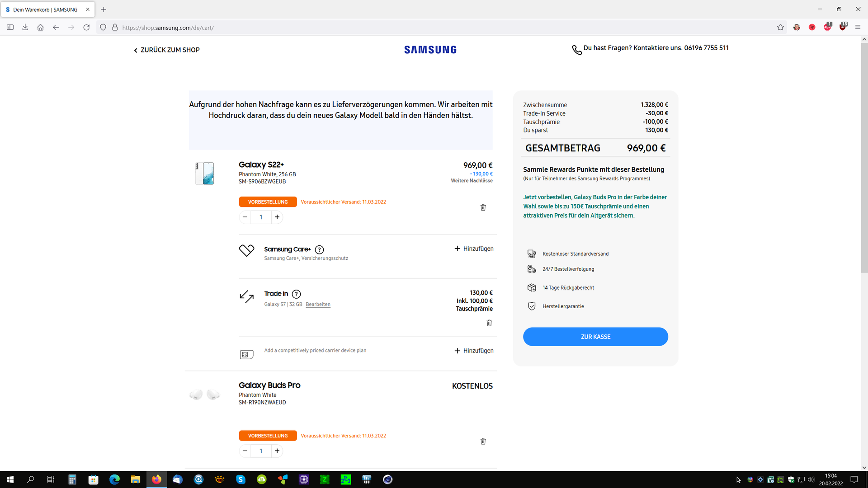Open a new browser tab
868x488 pixels.
coord(104,9)
